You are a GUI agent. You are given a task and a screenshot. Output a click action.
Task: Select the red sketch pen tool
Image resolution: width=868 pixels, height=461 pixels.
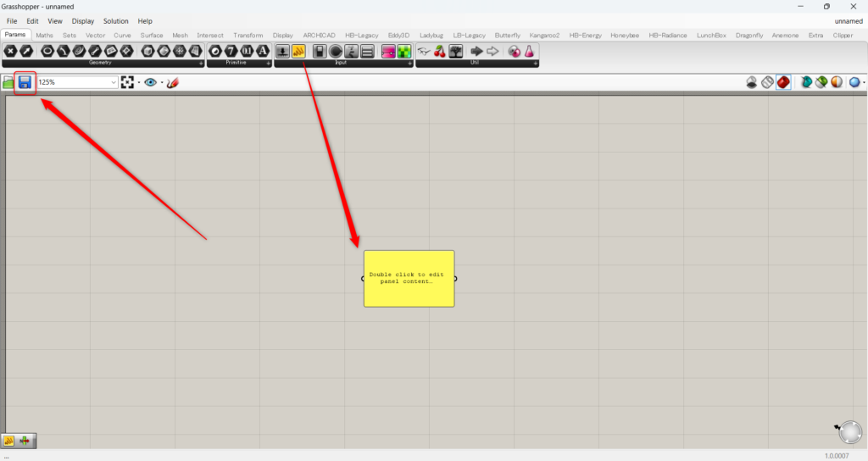[x=173, y=82]
